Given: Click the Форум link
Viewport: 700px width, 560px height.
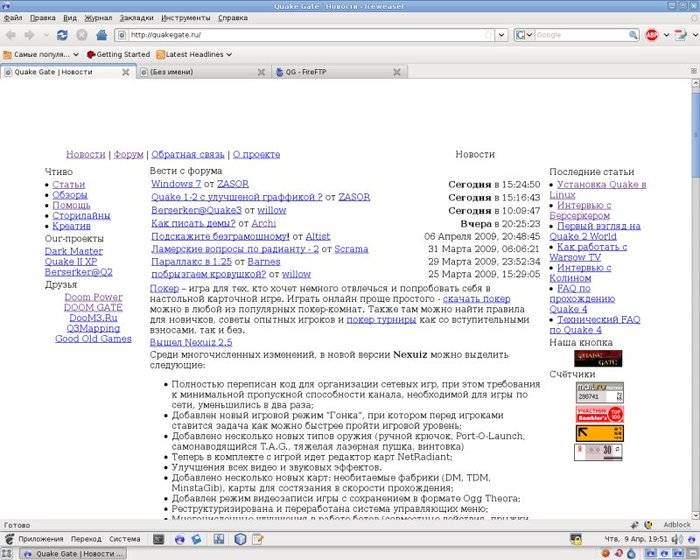Looking at the screenshot, I should [x=129, y=155].
